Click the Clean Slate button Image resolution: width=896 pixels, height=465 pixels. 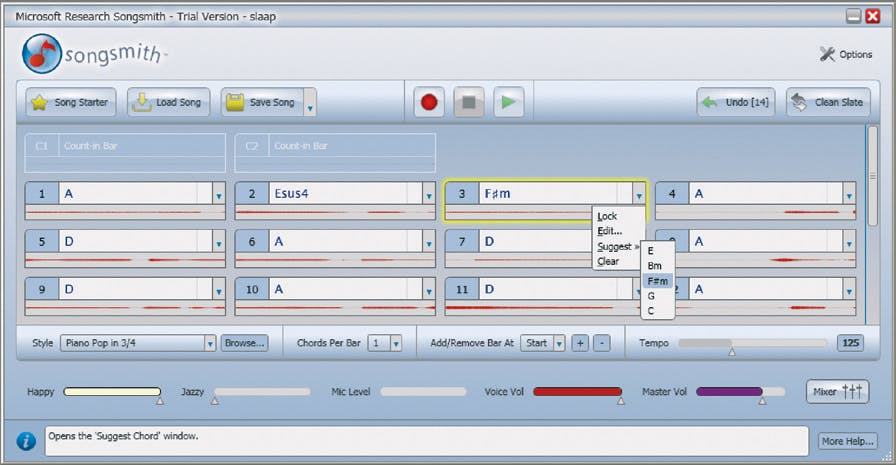click(x=829, y=102)
